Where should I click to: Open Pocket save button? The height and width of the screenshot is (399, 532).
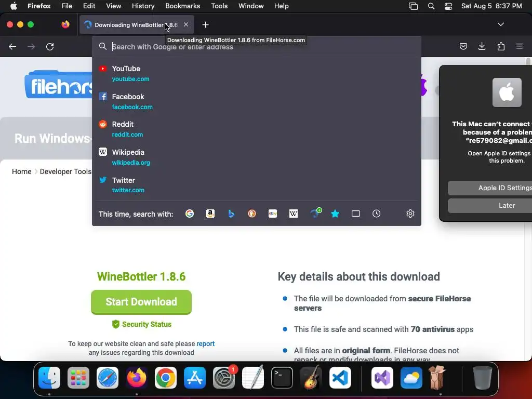click(x=463, y=46)
